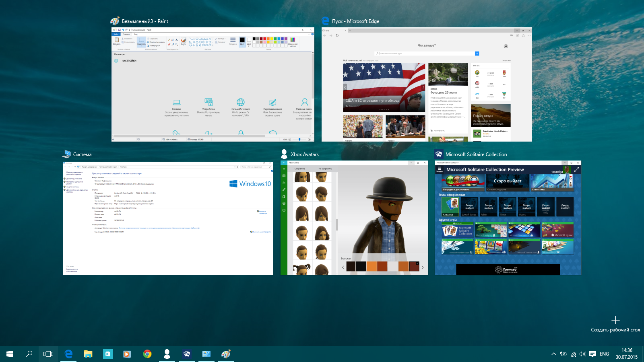
Task: Click Сохранить in Xbox Avatars
Action: [x=300, y=169]
